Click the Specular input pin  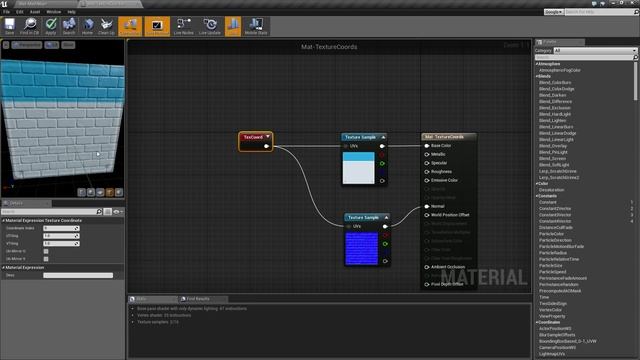tap(427, 163)
